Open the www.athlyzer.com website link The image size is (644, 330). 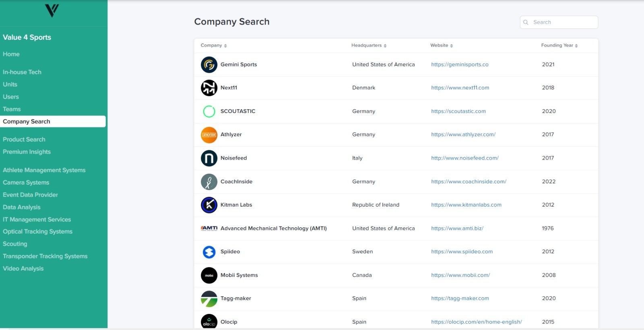(x=463, y=135)
